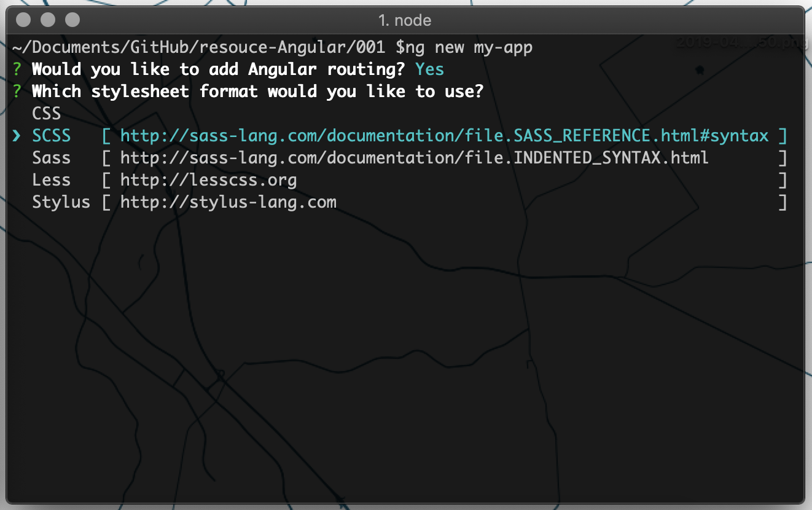Open the http://lesscss.org link
Image resolution: width=812 pixels, height=510 pixels.
[209, 180]
